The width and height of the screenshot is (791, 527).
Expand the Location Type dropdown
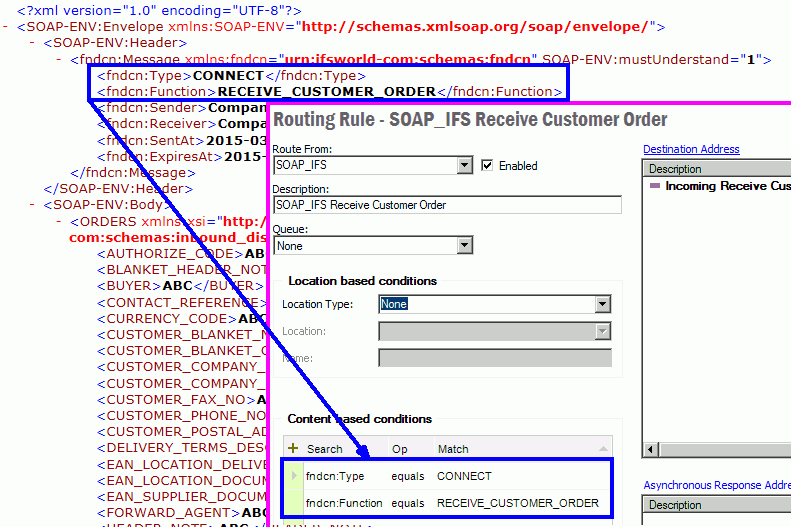[602, 304]
